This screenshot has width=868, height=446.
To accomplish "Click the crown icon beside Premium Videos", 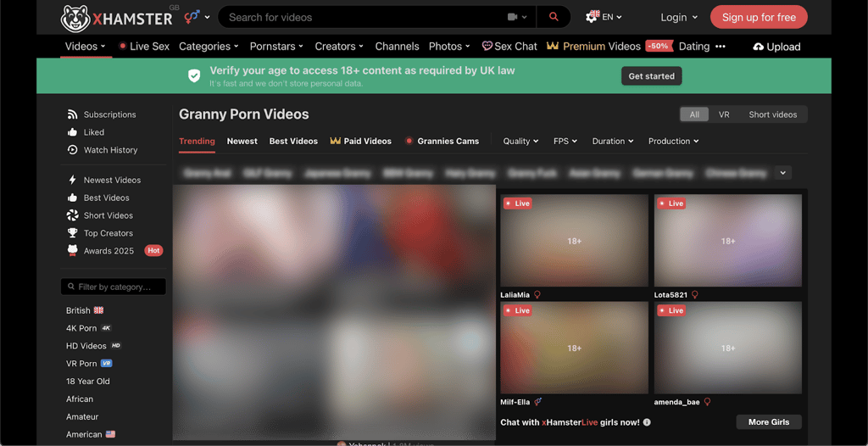I will point(553,47).
